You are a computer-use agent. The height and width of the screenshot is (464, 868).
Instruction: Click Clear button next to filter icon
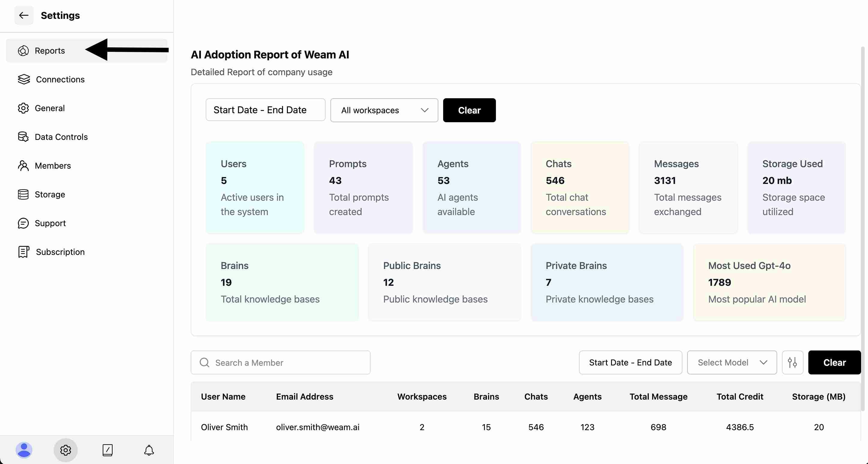click(834, 362)
